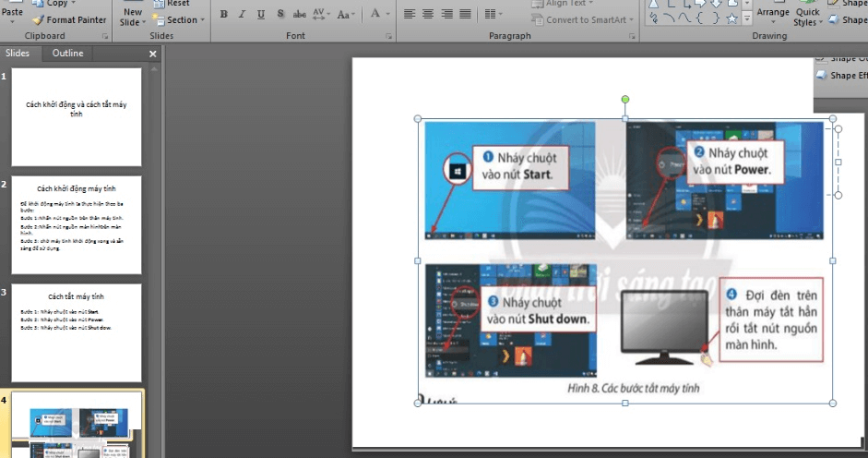Click the Justify alignment icon
This screenshot has height=458, width=868.
[x=466, y=15]
